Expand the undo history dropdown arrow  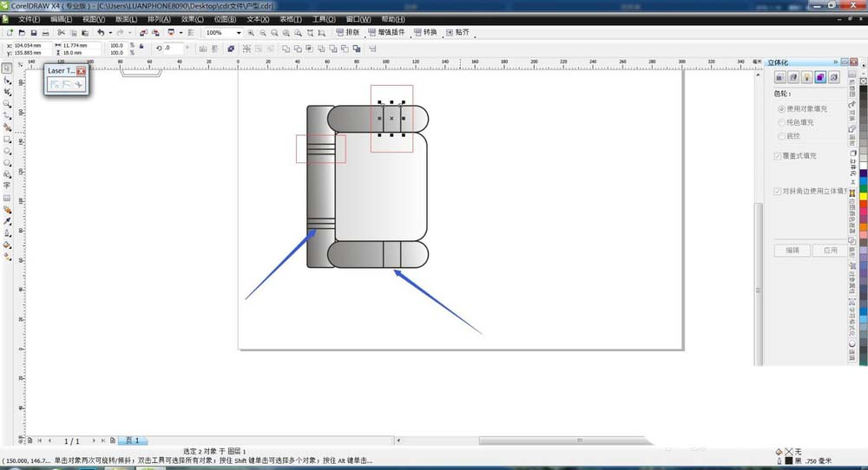109,32
